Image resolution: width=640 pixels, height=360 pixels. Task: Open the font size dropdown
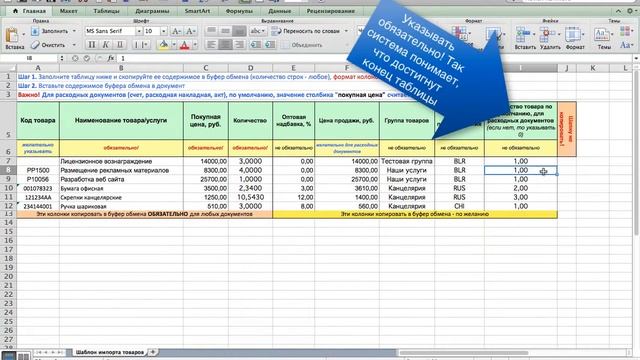click(x=164, y=31)
